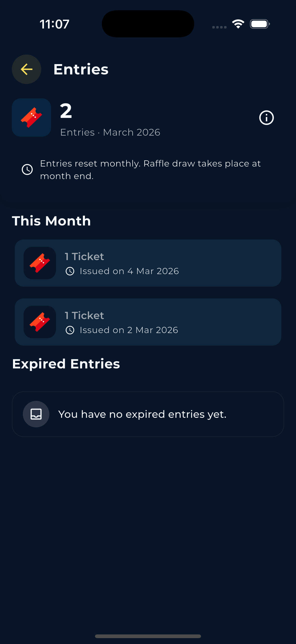Viewport: 296px width, 644px height.
Task: Tap the clock icon beside reset notice
Action: (27, 169)
